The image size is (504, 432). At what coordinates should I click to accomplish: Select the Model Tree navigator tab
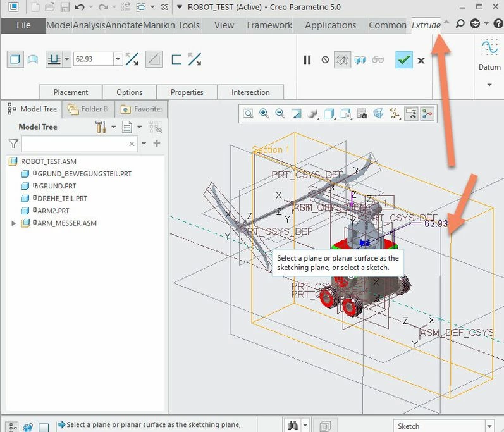32,109
